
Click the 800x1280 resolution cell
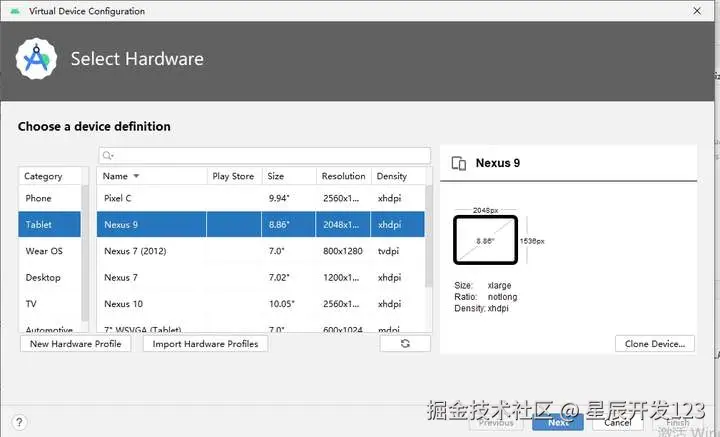(343, 251)
